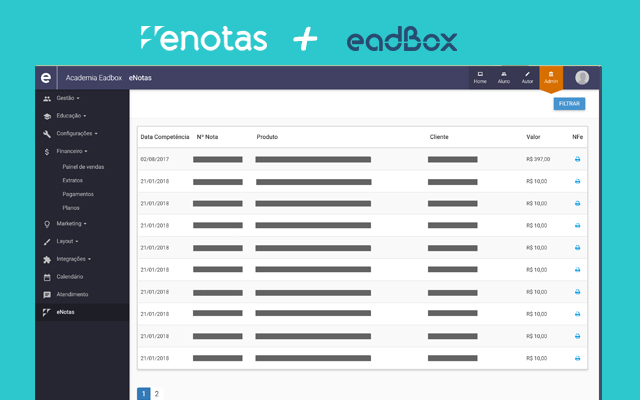Expand the Configurações menu
640x400 pixels.
77,133
